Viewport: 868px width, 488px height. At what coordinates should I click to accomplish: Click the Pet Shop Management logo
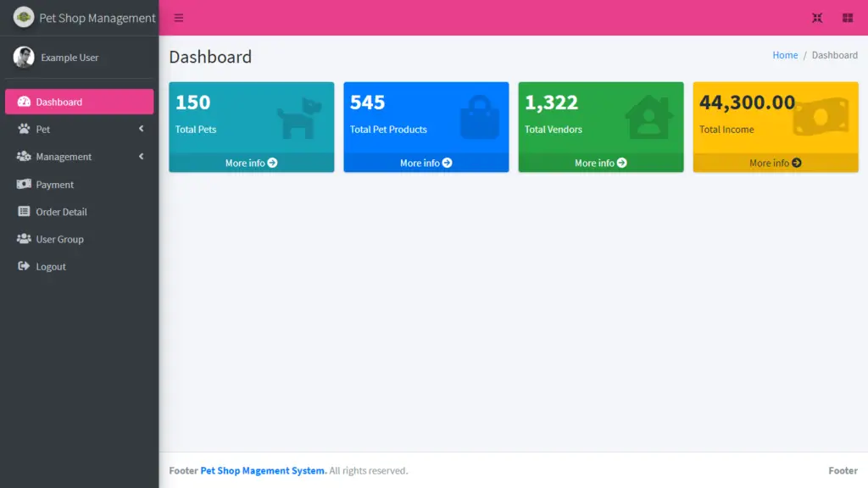24,18
